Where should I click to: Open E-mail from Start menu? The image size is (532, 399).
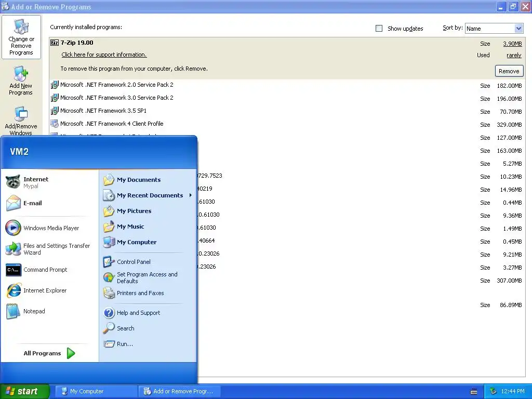49,203
